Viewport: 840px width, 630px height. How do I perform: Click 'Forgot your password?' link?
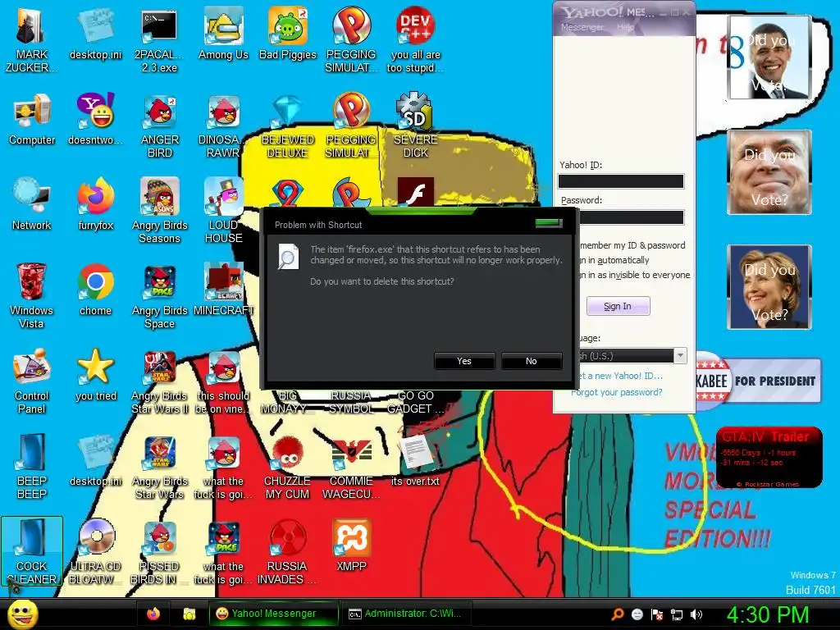[617, 392]
